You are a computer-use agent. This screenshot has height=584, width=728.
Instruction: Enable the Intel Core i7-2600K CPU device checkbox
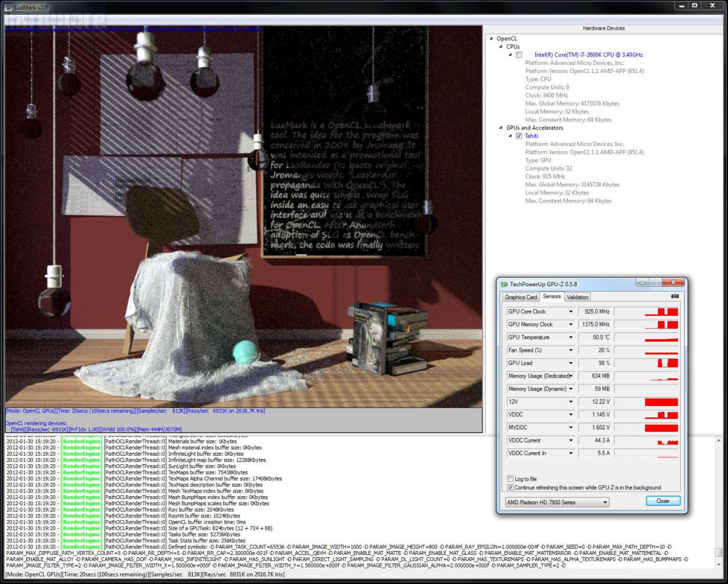point(519,55)
